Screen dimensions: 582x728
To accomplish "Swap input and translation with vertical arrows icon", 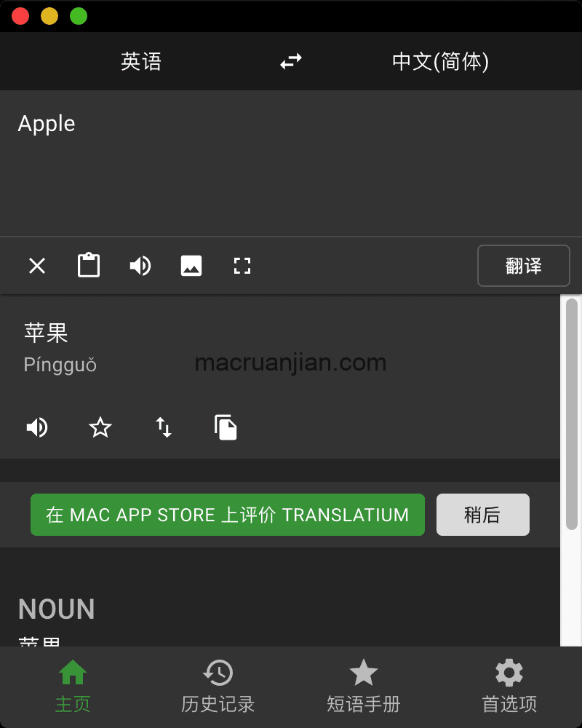I will (163, 428).
